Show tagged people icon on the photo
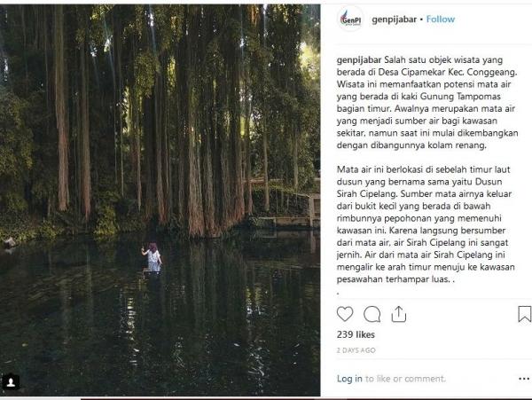Viewport: 532px width, 400px height. coord(11,382)
